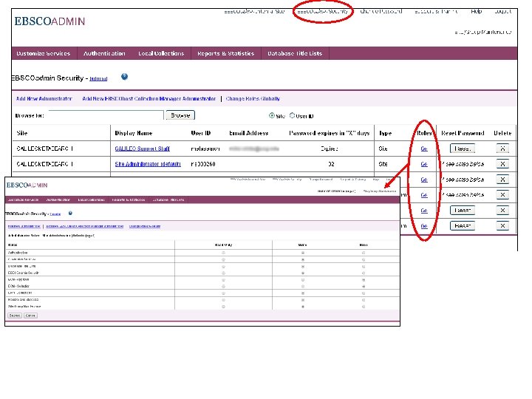
Task: Open the Support & Training link
Action: [x=436, y=11]
